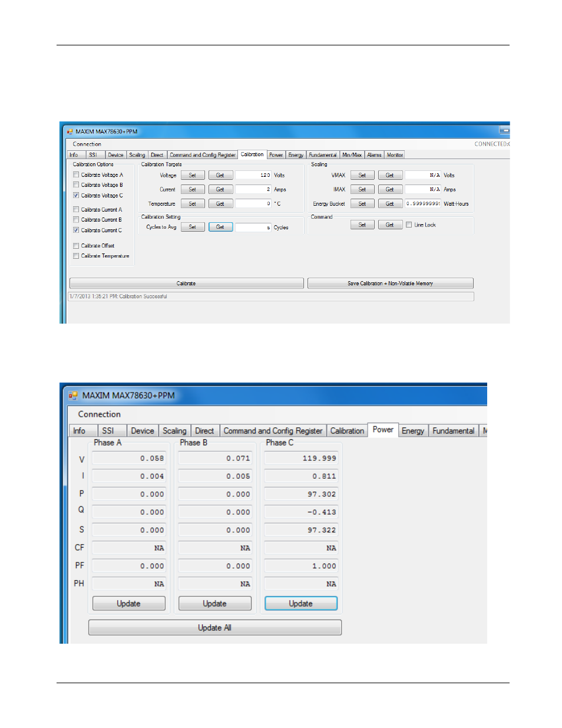Click Set button for IMAX scaling

[362, 189]
